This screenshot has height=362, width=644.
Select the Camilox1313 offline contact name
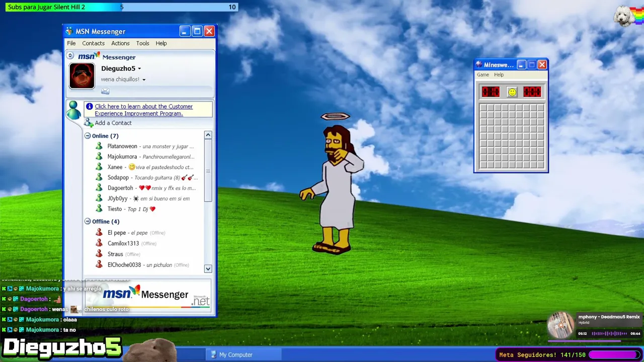click(123, 243)
